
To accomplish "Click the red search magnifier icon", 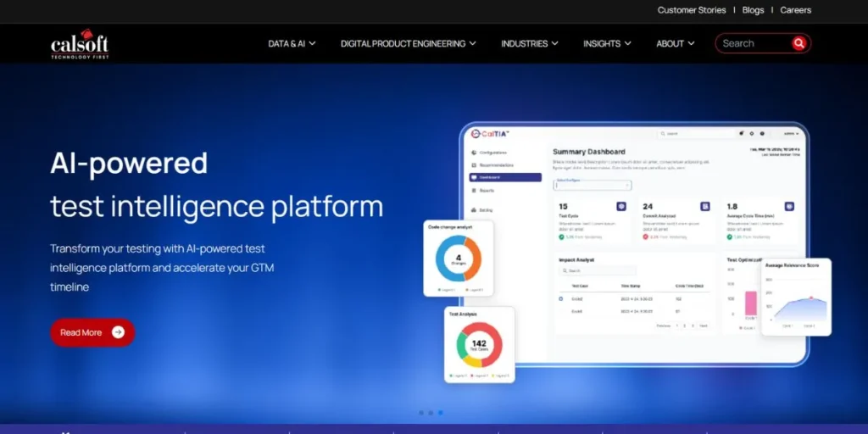I will (x=798, y=43).
